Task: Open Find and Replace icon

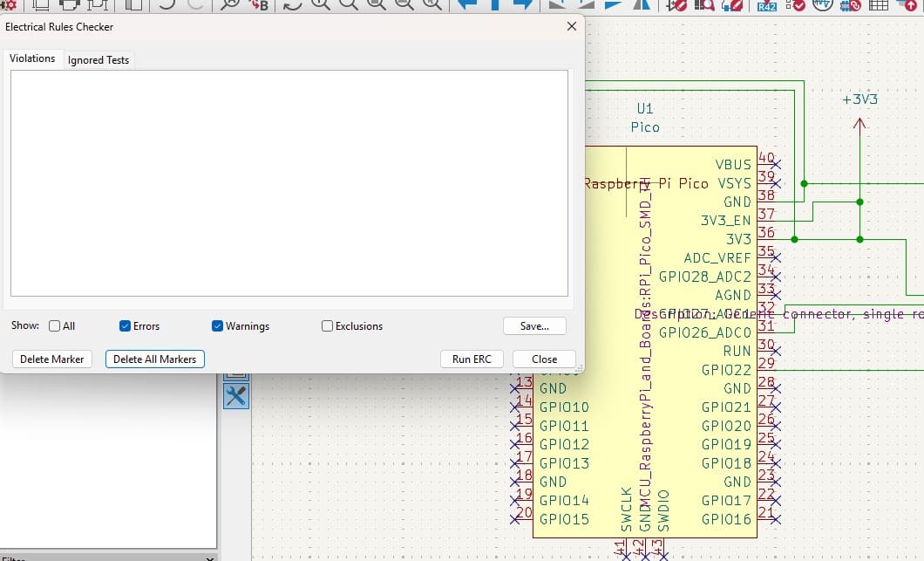Action: (x=259, y=4)
